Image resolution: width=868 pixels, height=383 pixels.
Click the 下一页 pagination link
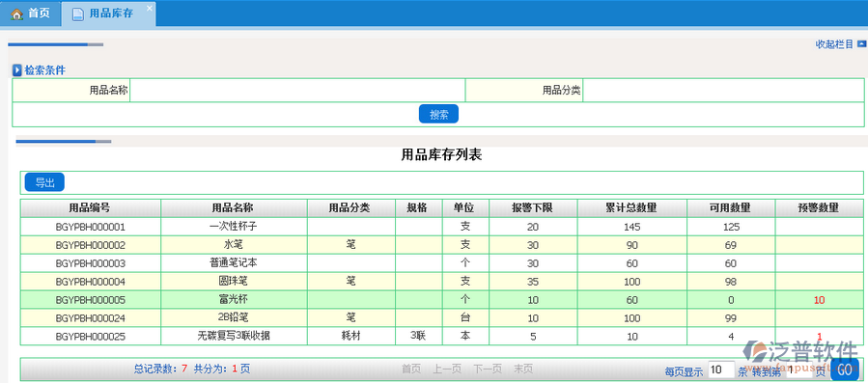488,369
